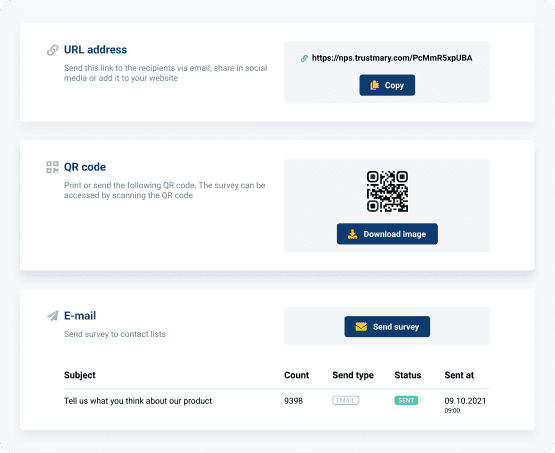Click the QR grid icon beside QR code heading
555x453 pixels.
(52, 167)
